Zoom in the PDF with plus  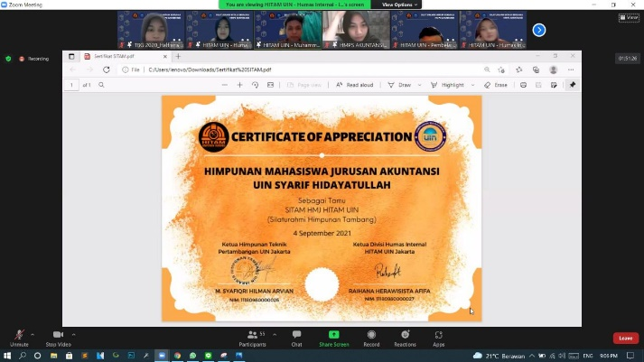click(240, 85)
